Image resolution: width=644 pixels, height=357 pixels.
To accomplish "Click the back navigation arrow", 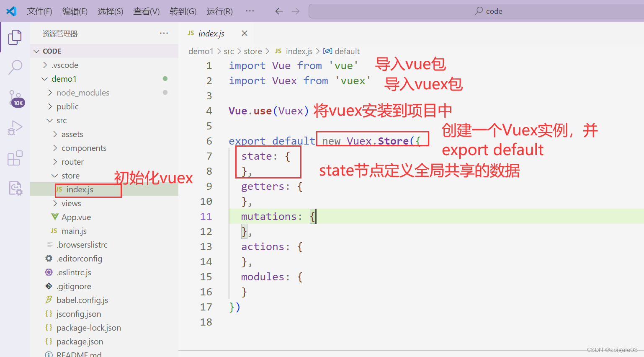I will point(279,11).
